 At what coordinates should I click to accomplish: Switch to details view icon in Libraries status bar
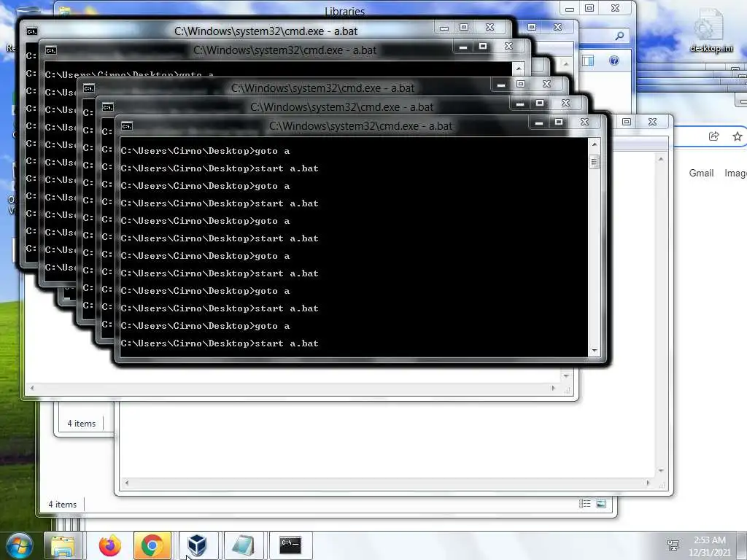[x=584, y=504]
